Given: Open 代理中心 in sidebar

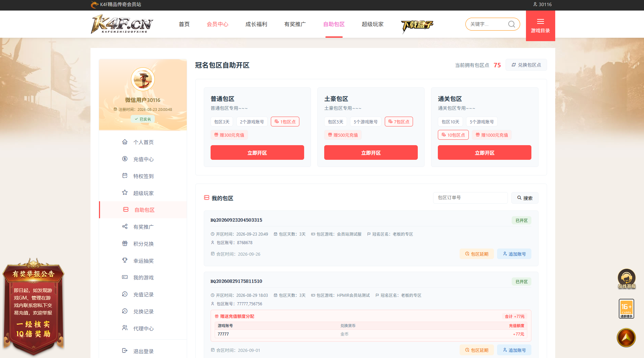Looking at the screenshot, I should pyautogui.click(x=143, y=328).
